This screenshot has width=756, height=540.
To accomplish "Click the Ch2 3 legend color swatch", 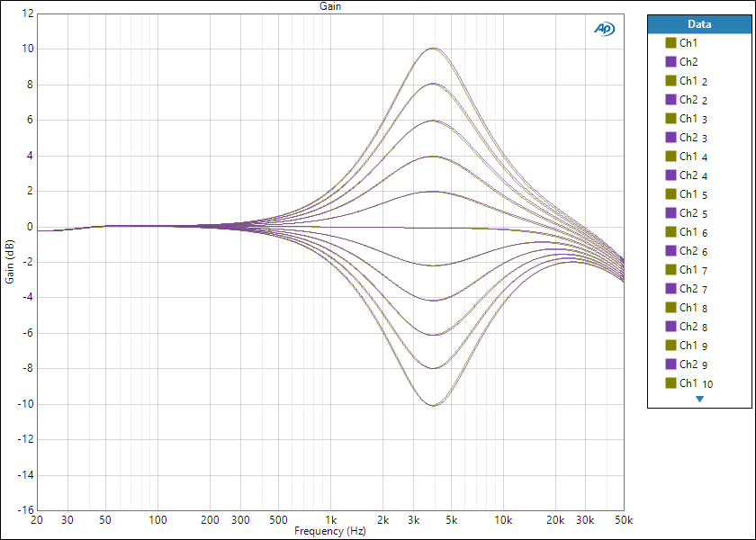I will point(670,138).
